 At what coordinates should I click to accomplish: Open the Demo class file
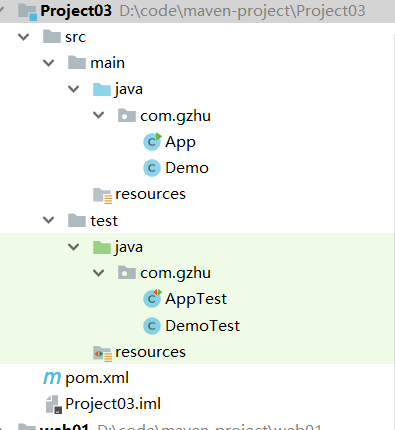tap(187, 168)
